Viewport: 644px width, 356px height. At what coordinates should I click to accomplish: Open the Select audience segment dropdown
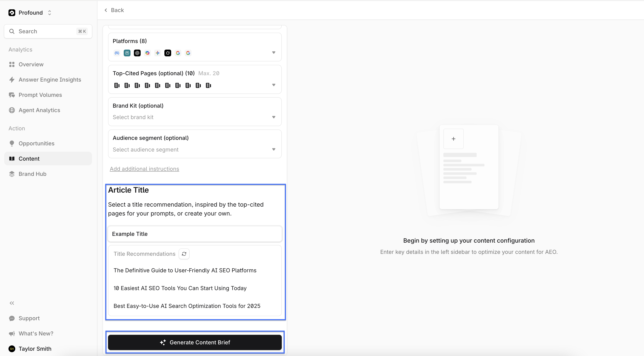(195, 150)
